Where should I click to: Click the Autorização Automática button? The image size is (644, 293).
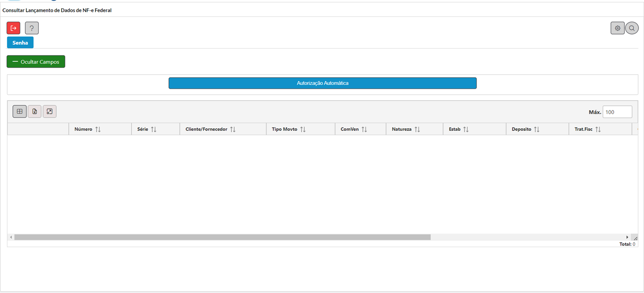pos(323,83)
